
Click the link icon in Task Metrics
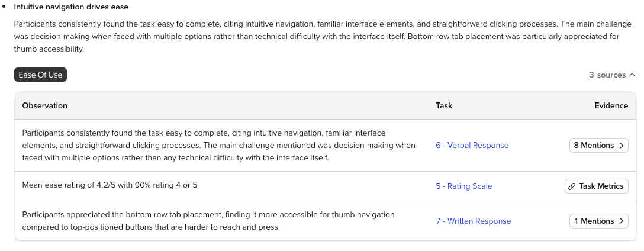coord(572,186)
